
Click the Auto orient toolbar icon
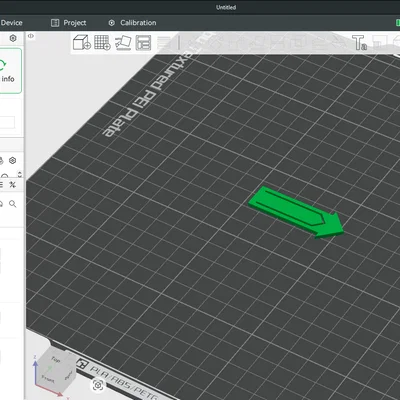[123, 43]
